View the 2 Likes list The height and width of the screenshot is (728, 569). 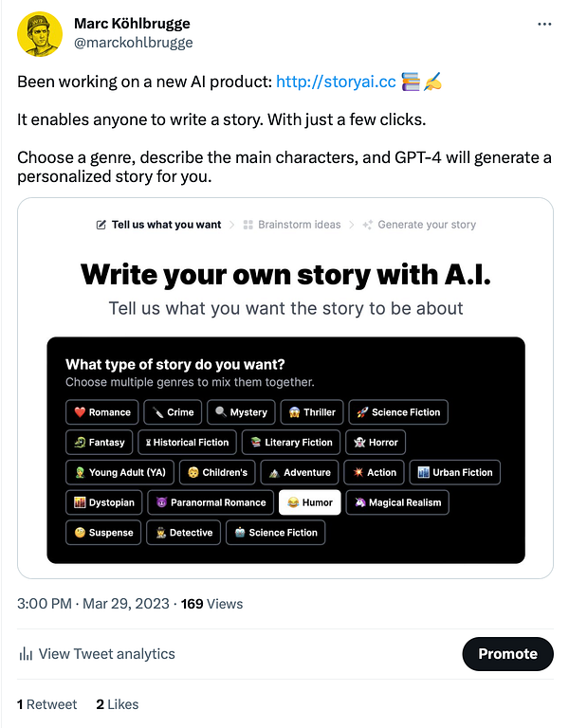tap(118, 704)
